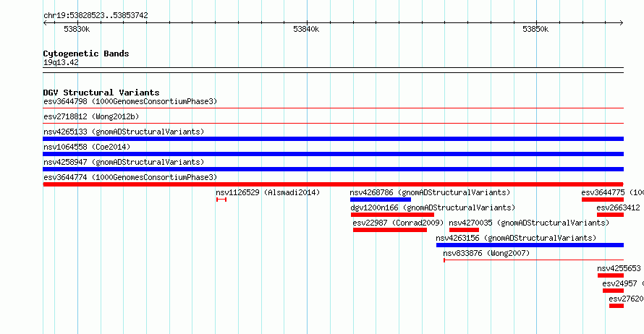Click the red bar under esv24957
Screen dimensions: 644x334
[613, 291]
